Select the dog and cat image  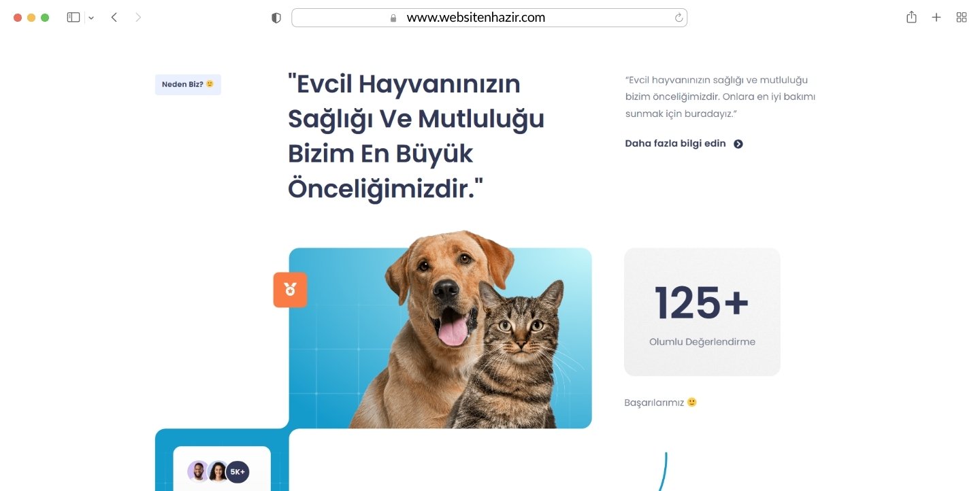click(x=440, y=331)
